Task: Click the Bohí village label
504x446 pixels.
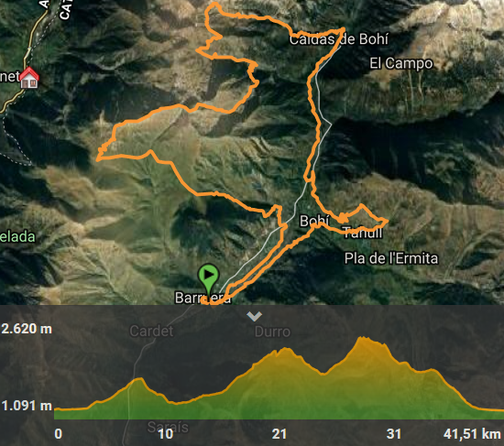Action: click(x=314, y=221)
